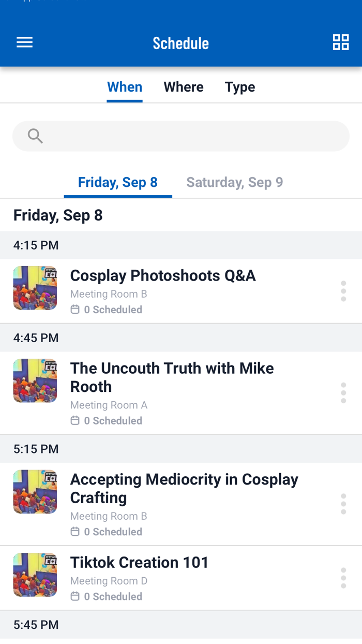This screenshot has width=362, height=644.
Task: Click calendar icon on The Uncouth Truth session
Action: pos(74,420)
